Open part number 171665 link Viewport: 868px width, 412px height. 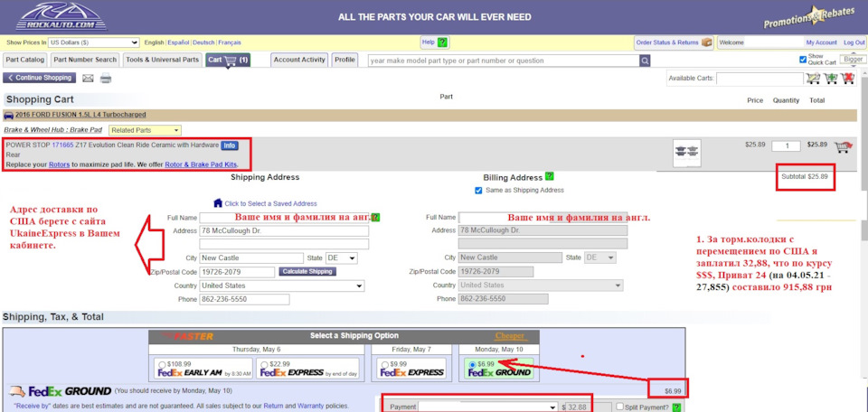[62, 145]
